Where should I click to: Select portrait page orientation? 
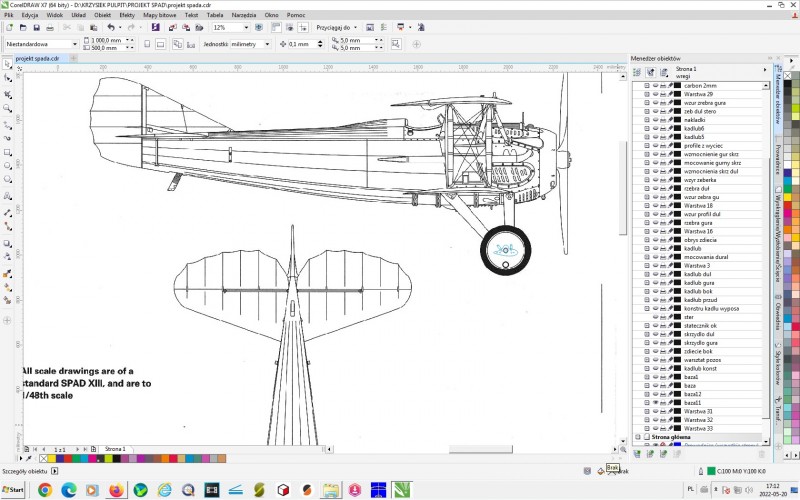147,44
